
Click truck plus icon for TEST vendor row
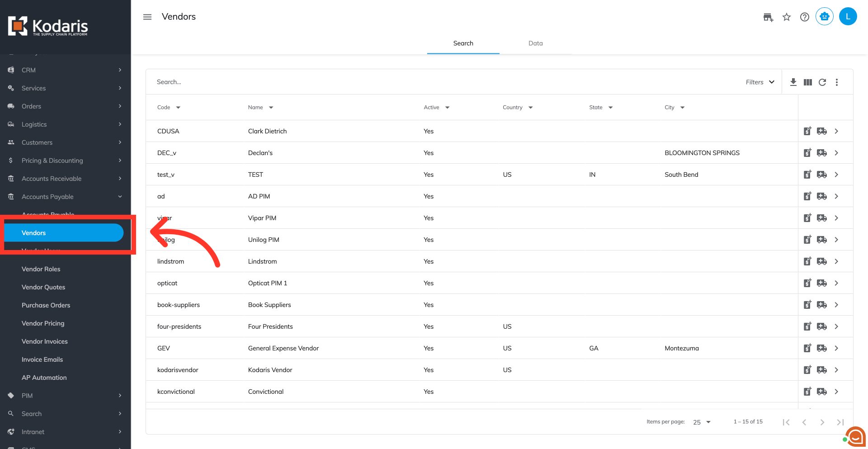click(822, 175)
